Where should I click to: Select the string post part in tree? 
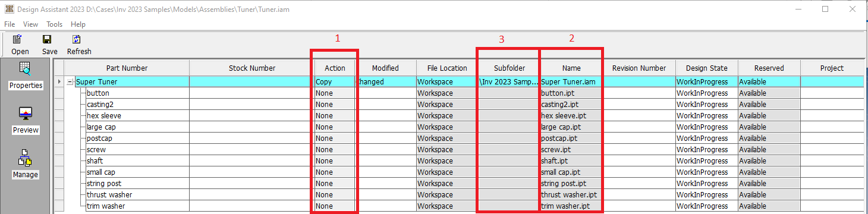click(x=104, y=184)
